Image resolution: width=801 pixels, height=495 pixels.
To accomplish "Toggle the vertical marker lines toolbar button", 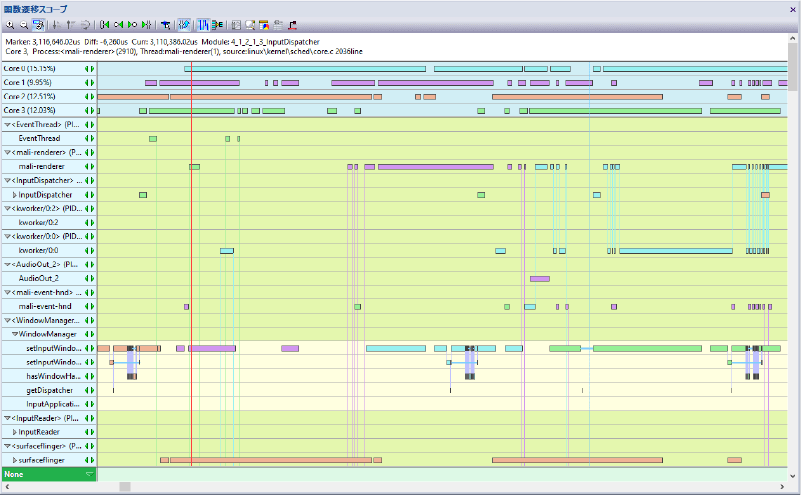I will coord(204,24).
